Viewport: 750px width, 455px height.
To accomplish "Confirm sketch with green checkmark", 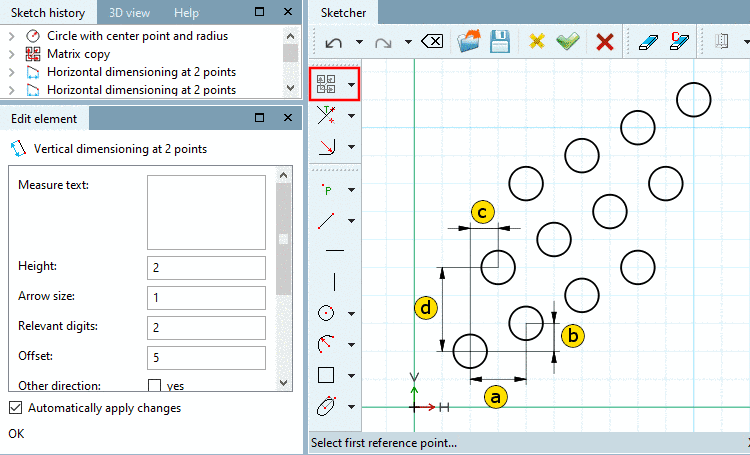I will [x=568, y=41].
